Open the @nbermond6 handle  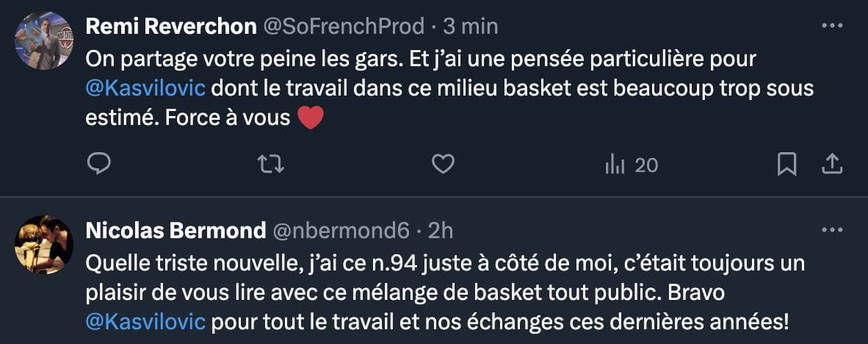[341, 230]
